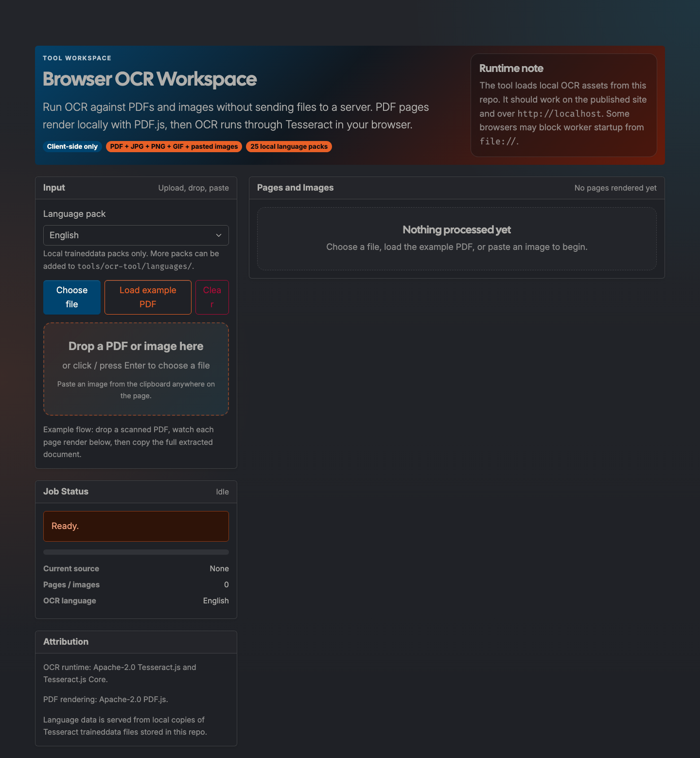The image size is (700, 758).
Task: Click the No pages rendered yet label
Action: [615, 188]
